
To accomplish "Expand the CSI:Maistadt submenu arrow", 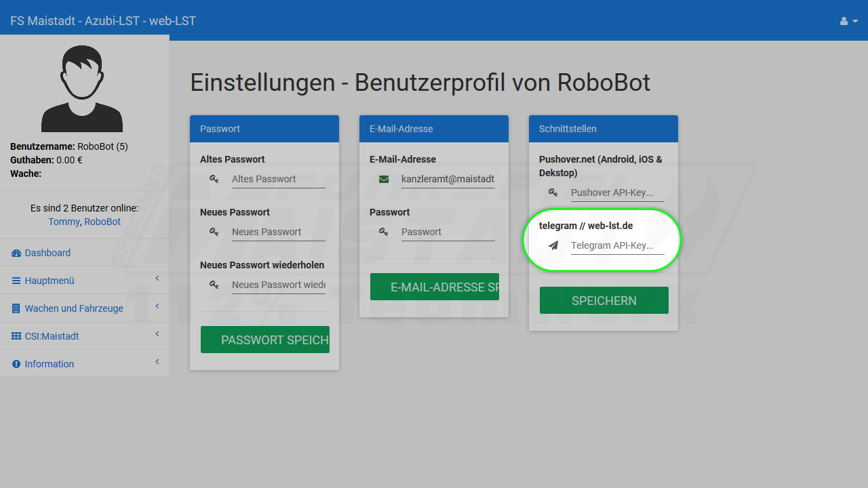I will coord(157,334).
